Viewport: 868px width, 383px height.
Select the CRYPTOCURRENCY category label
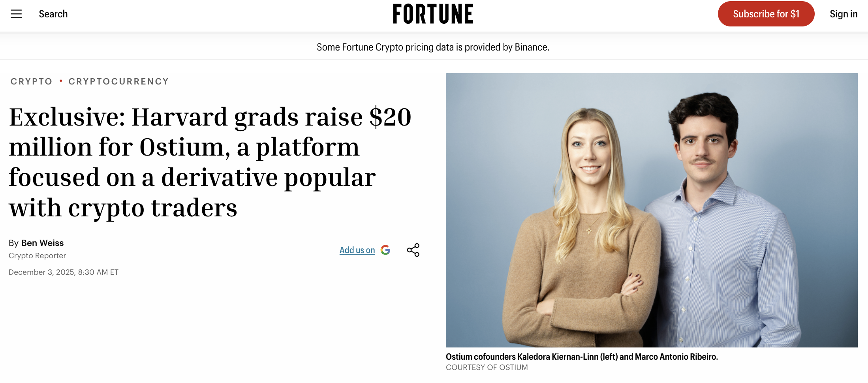[118, 81]
